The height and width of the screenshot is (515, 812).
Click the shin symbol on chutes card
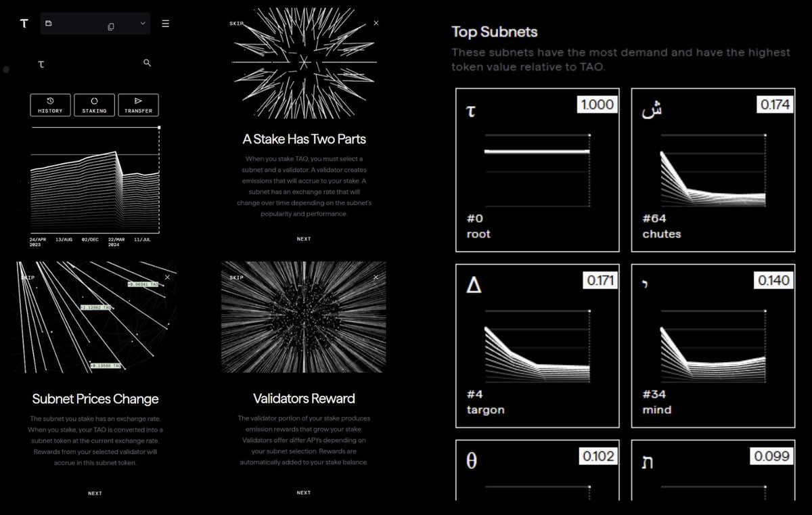[651, 108]
